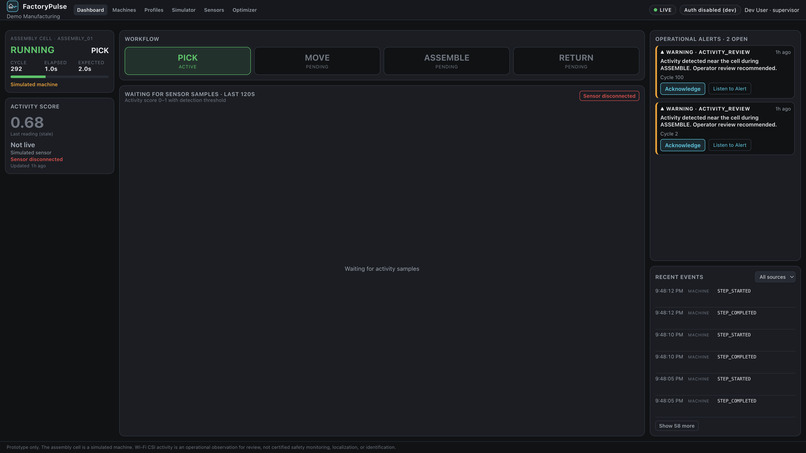Screen dimensions: 806x453
Task: Select the ASSEMBLE pending workflow step
Action: click(x=447, y=61)
